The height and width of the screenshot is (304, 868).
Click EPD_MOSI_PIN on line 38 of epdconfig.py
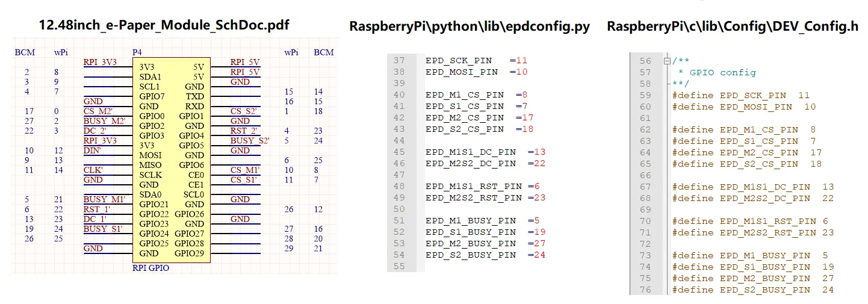(x=461, y=72)
